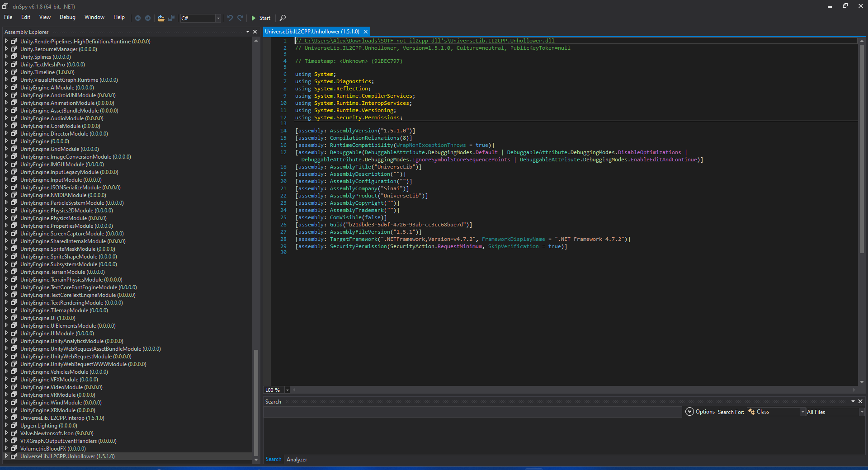Expand the Search Options toggle
868x470 pixels.
689,412
